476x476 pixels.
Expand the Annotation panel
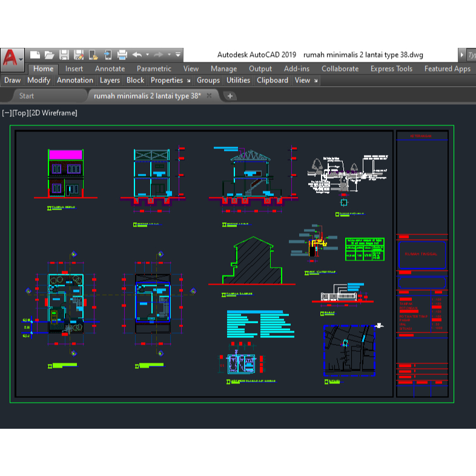pos(75,81)
